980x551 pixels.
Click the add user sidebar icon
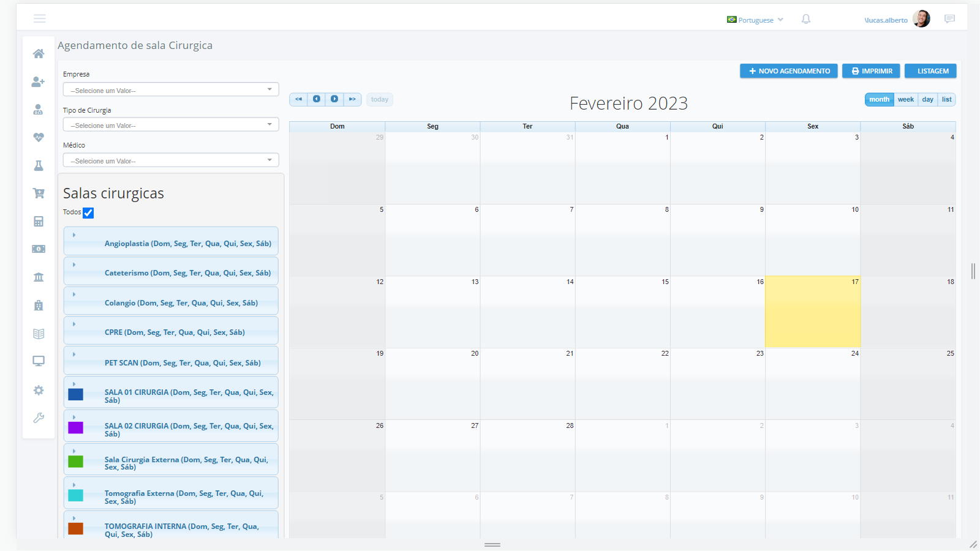click(39, 82)
